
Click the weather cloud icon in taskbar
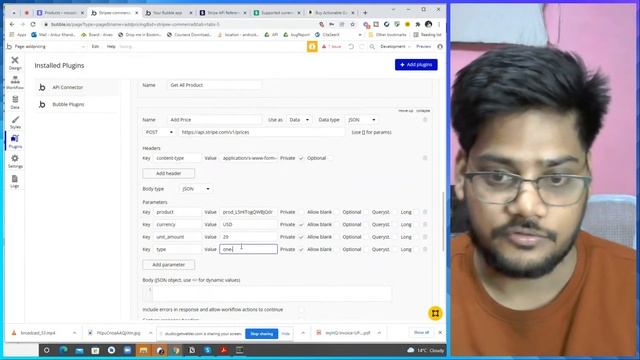411,350
